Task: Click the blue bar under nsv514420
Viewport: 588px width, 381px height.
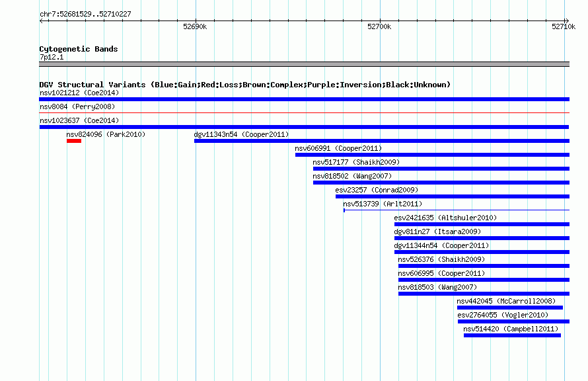Action: (512, 335)
